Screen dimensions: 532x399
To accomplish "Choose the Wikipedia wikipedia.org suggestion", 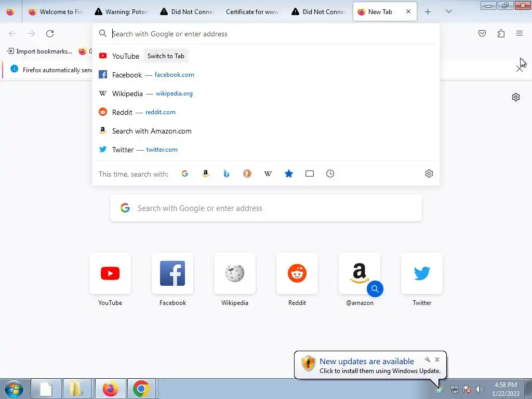I will (x=266, y=94).
